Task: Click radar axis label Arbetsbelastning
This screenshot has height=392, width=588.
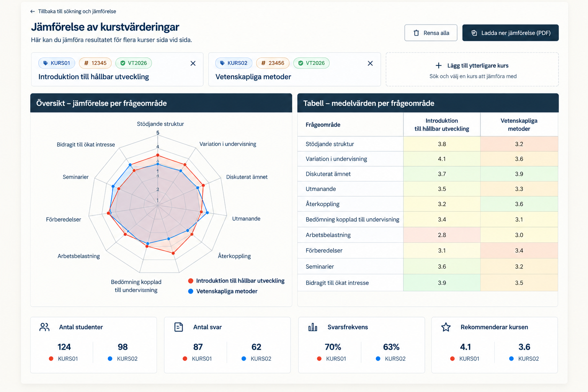Action: point(79,256)
